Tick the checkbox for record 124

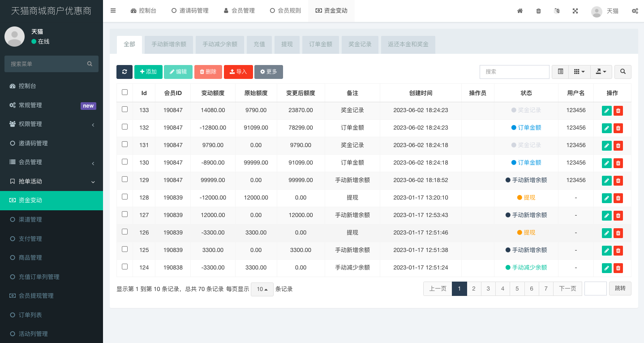pyautogui.click(x=125, y=267)
